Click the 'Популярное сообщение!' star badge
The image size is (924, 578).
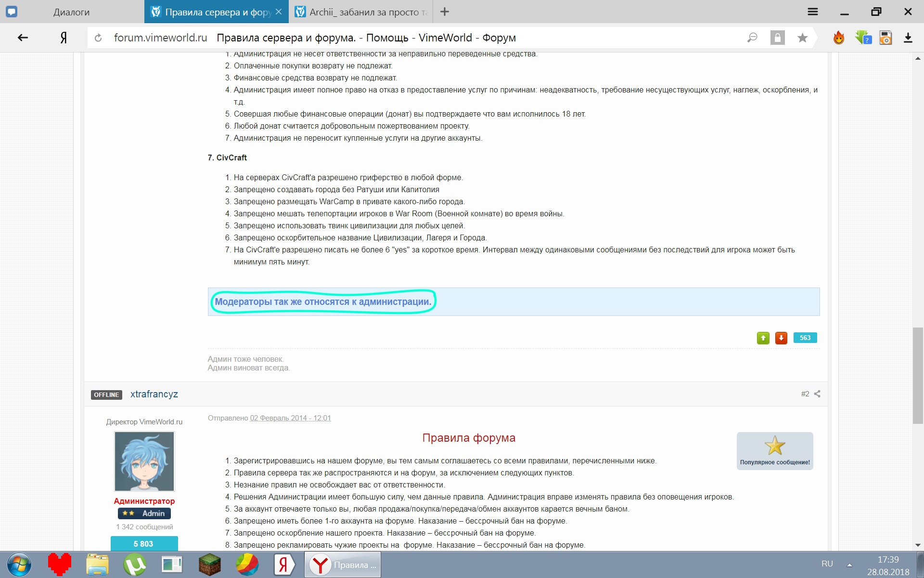click(x=775, y=451)
